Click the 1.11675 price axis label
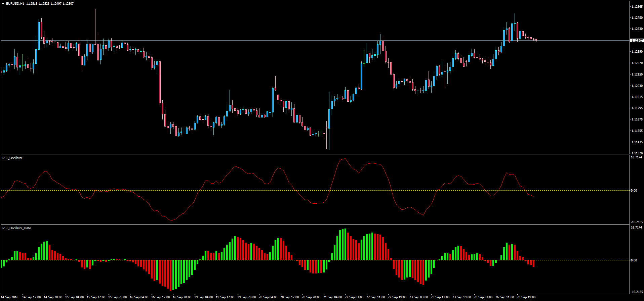Viewport: 644px width, 301px height. pyautogui.click(x=637, y=119)
